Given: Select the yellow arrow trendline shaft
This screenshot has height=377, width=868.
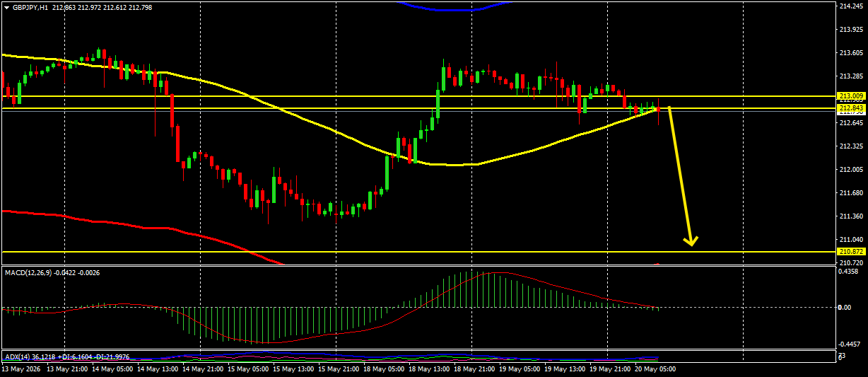Looking at the screenshot, I should coord(680,173).
